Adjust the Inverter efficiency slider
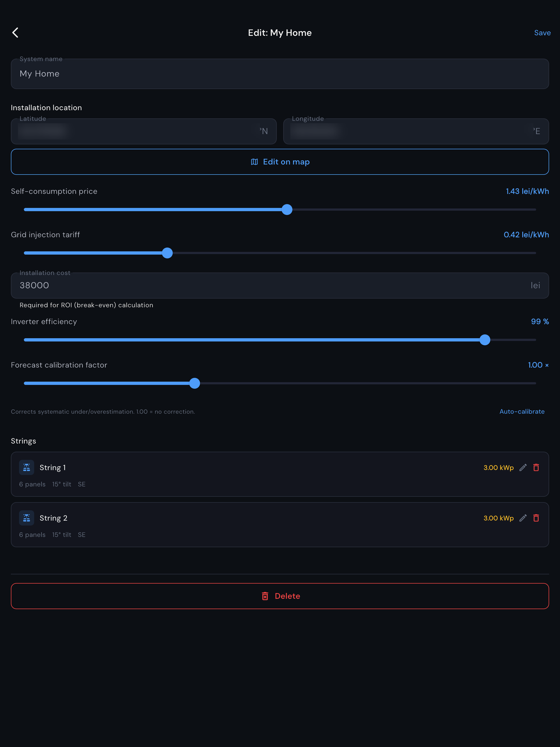 tap(280, 340)
